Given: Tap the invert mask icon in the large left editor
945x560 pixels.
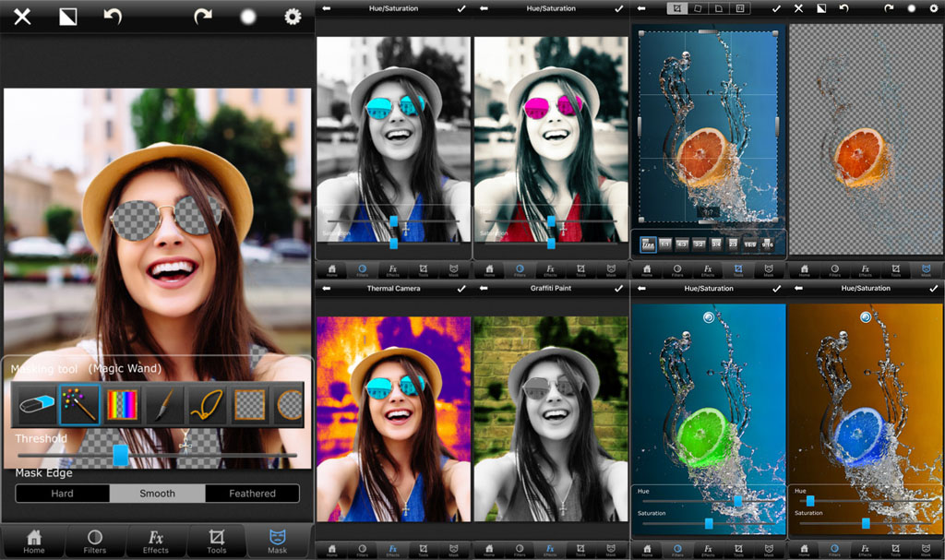Looking at the screenshot, I should click(x=68, y=17).
